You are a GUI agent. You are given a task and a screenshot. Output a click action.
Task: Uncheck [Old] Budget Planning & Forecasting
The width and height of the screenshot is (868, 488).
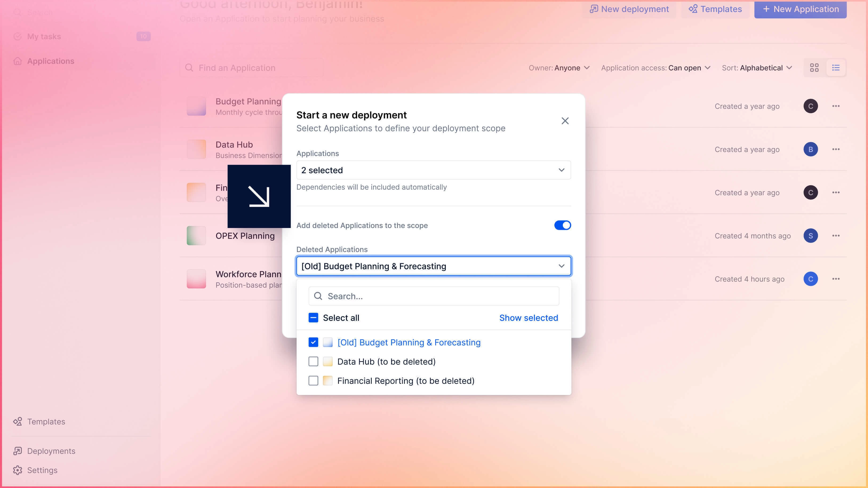[x=313, y=342]
